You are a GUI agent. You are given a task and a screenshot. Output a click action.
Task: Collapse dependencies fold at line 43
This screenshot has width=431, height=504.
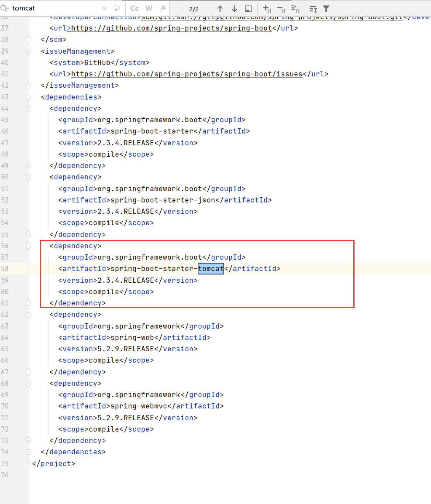point(28,97)
